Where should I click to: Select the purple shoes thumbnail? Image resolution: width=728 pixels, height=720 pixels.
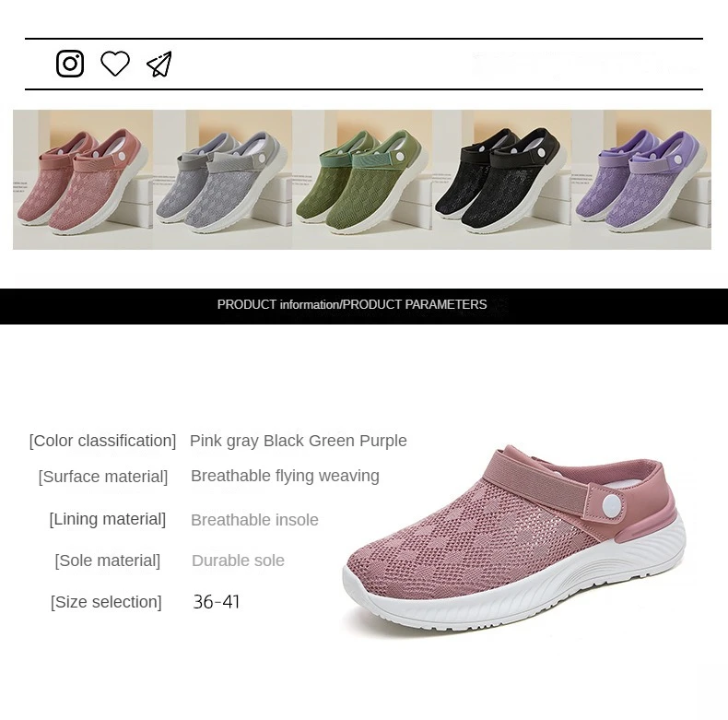click(641, 180)
